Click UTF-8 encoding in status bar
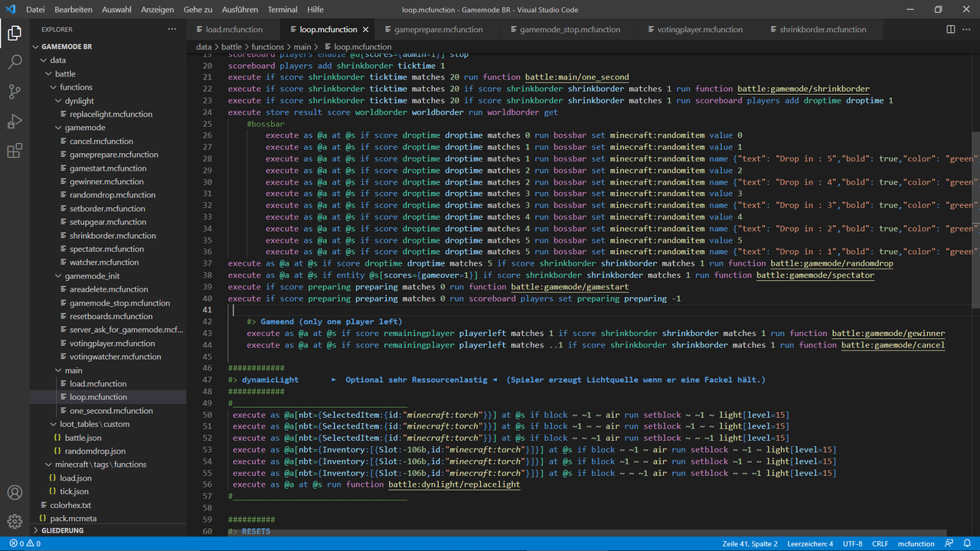This screenshot has width=980, height=551. [x=852, y=543]
